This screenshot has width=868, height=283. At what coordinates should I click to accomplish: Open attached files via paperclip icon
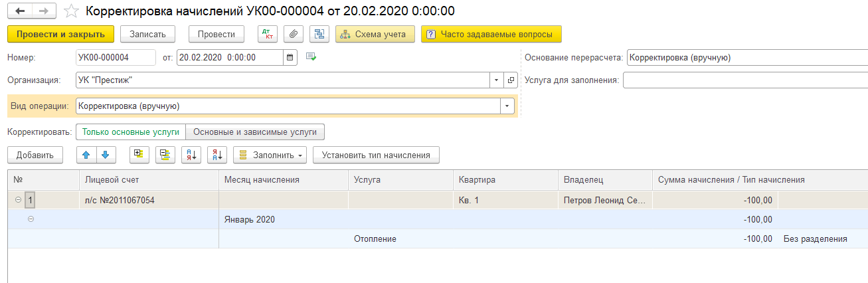[294, 34]
